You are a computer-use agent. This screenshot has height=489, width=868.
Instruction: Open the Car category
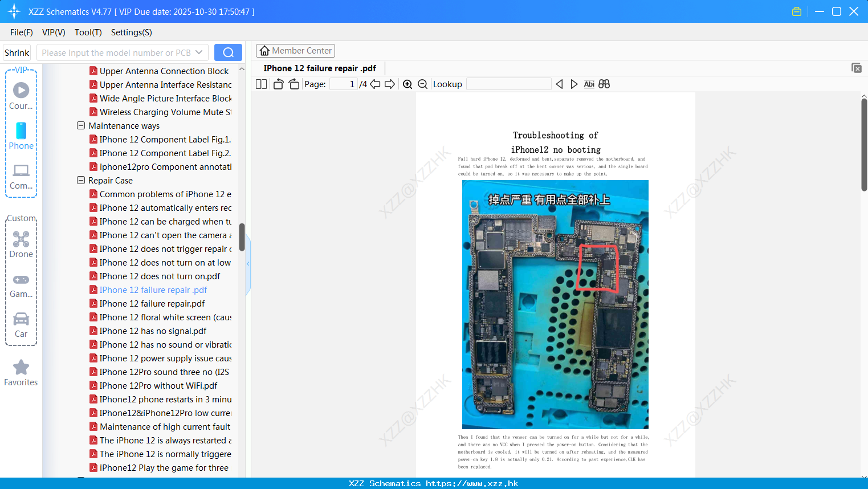point(21,324)
